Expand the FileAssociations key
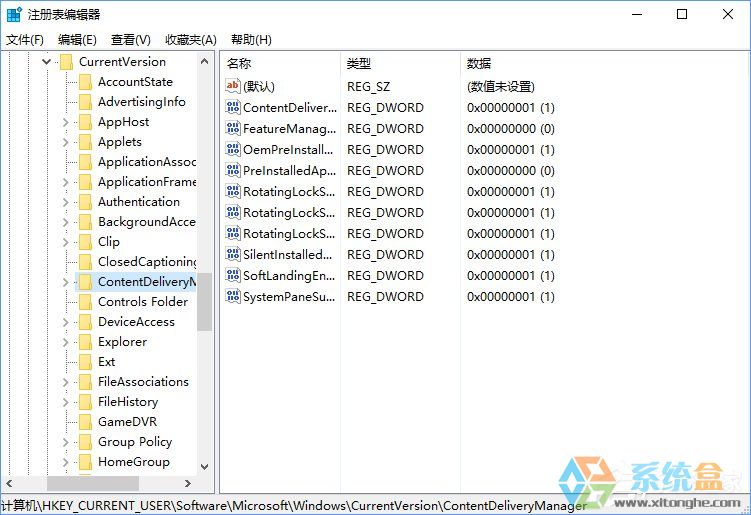The image size is (751, 515). 66,382
